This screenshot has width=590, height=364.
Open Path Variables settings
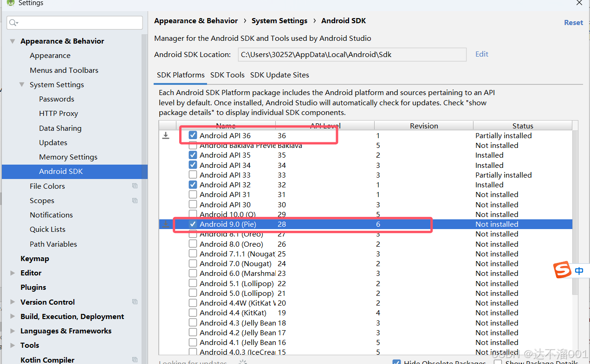click(x=53, y=244)
